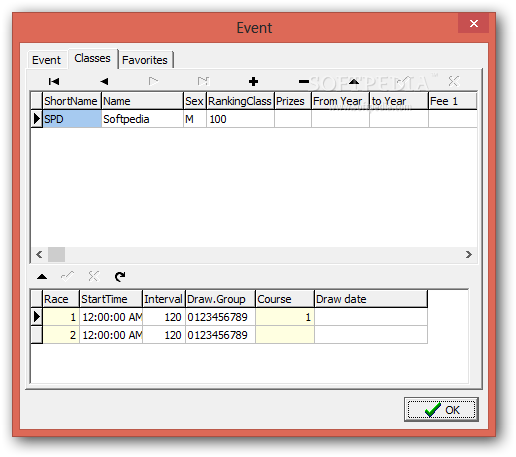Click the Prizes column header
Viewport: 516px width, 457px height.
coord(293,101)
